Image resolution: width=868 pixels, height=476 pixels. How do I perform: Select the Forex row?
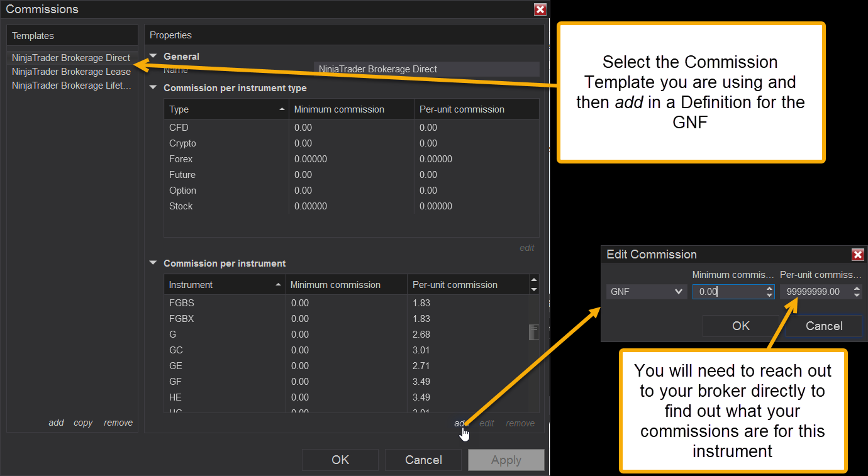tap(352, 159)
